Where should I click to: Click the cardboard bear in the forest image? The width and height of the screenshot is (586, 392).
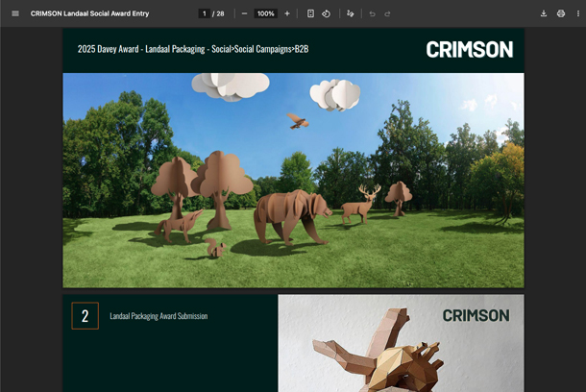click(x=291, y=217)
